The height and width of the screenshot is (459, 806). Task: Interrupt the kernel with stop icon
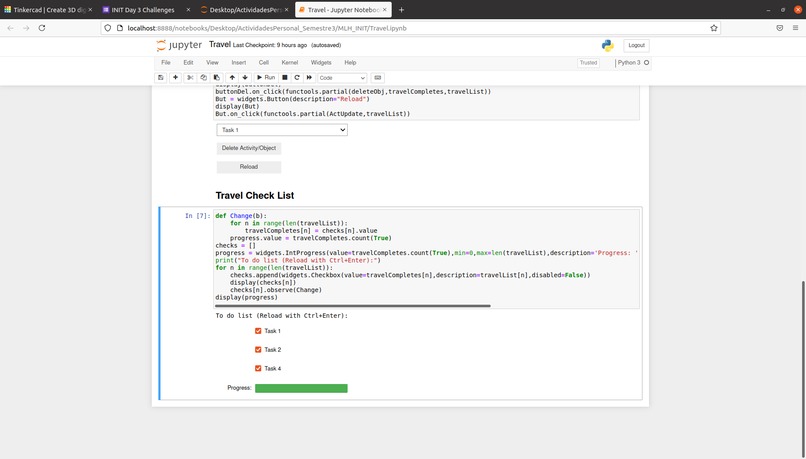[285, 78]
